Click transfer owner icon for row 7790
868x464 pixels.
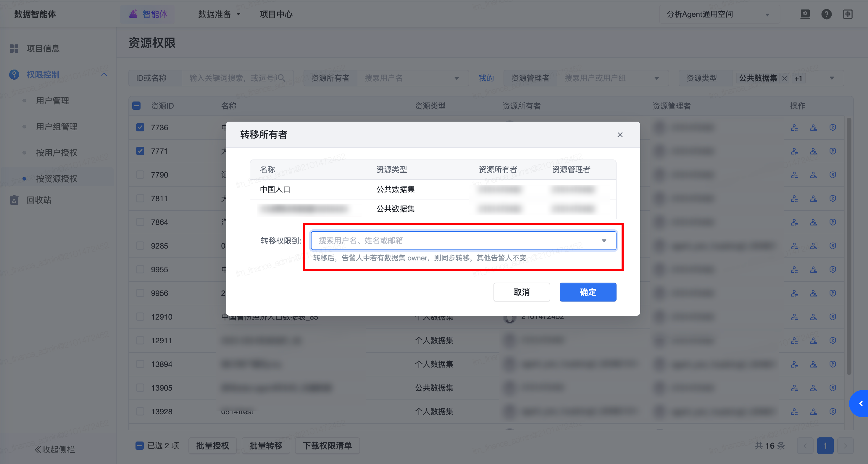[x=794, y=175]
